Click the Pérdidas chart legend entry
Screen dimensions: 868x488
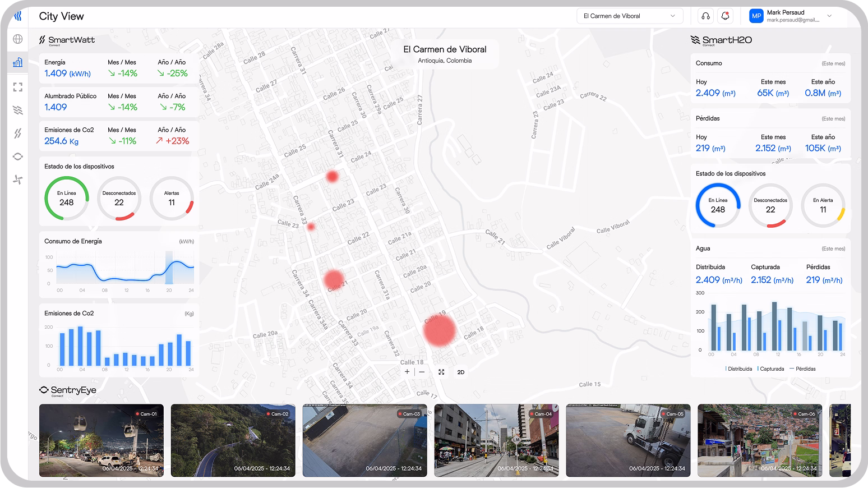802,369
